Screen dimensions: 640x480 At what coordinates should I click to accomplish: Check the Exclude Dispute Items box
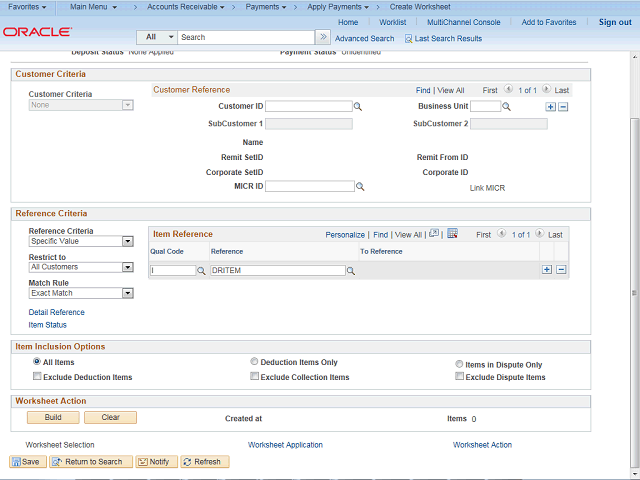tap(459, 377)
